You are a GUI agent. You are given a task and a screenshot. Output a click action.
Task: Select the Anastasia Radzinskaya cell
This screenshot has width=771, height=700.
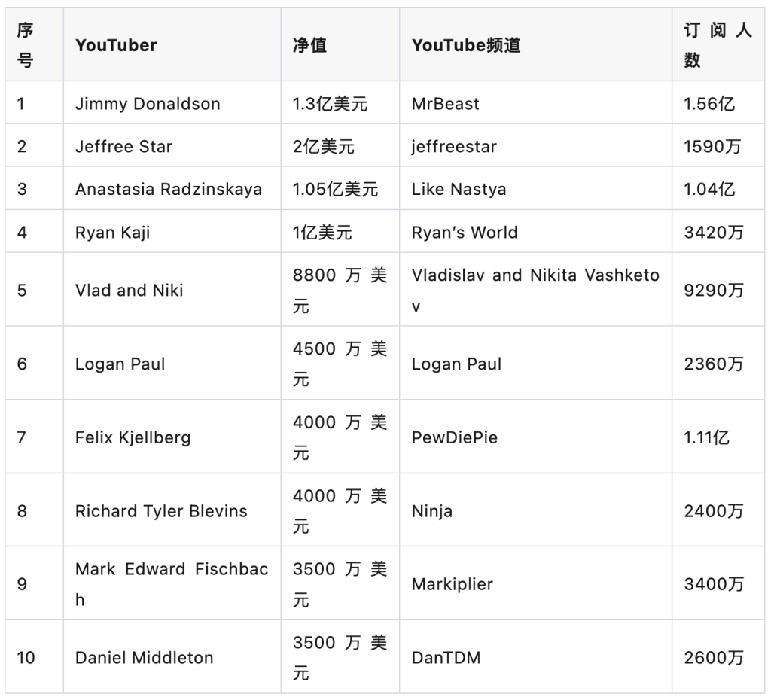pos(172,188)
